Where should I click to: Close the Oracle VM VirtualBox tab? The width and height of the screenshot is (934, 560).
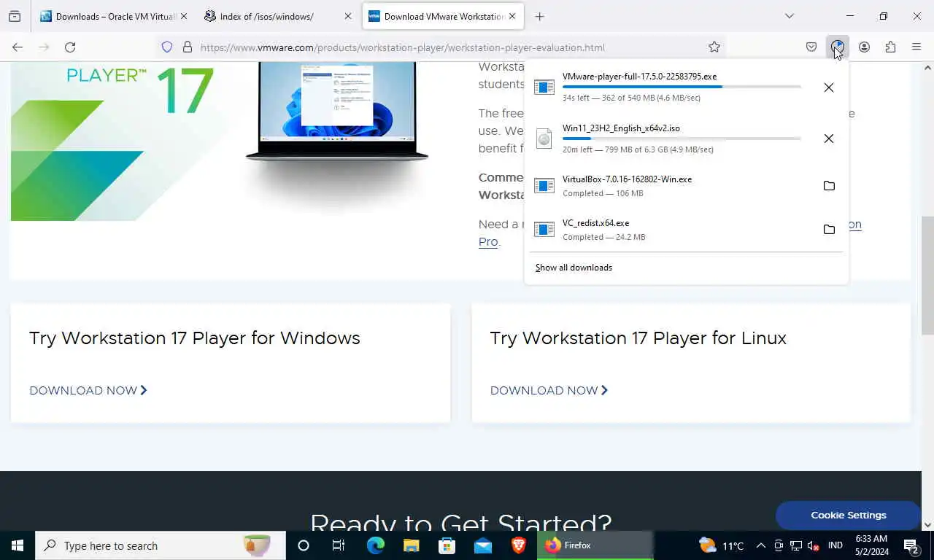(183, 16)
